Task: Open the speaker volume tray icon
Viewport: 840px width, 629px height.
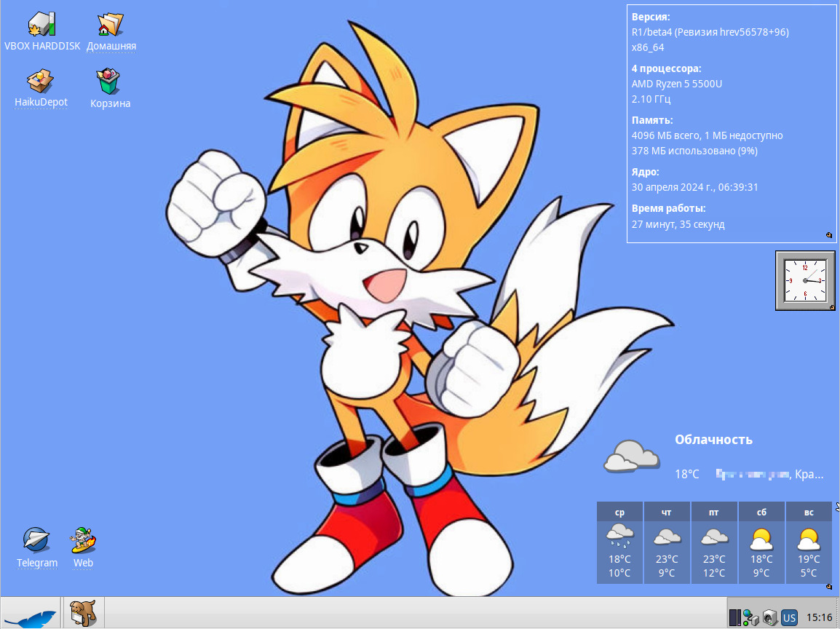Action: [769, 618]
